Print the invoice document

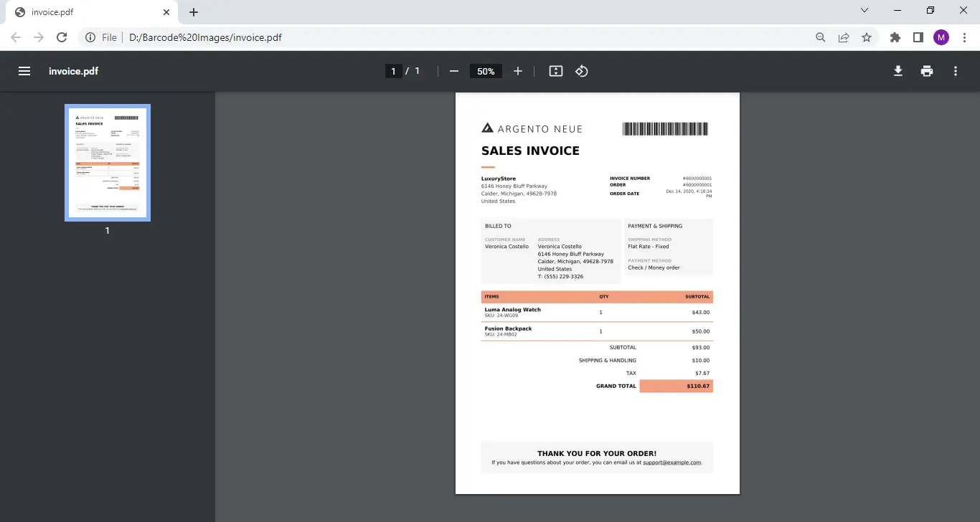point(927,71)
